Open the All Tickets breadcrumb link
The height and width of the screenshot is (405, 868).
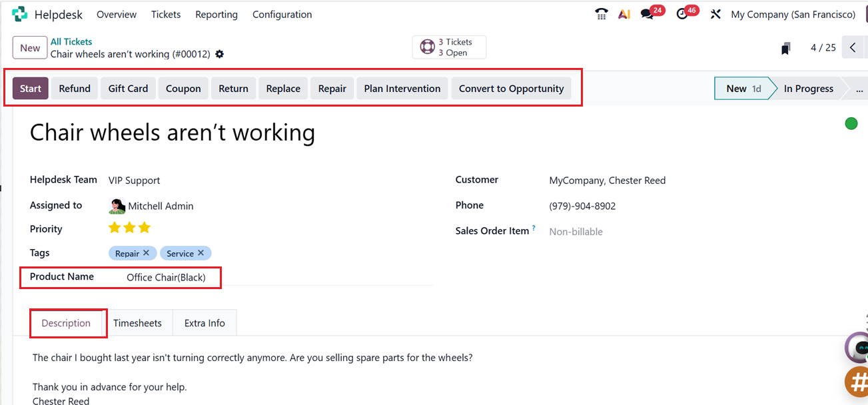click(71, 41)
